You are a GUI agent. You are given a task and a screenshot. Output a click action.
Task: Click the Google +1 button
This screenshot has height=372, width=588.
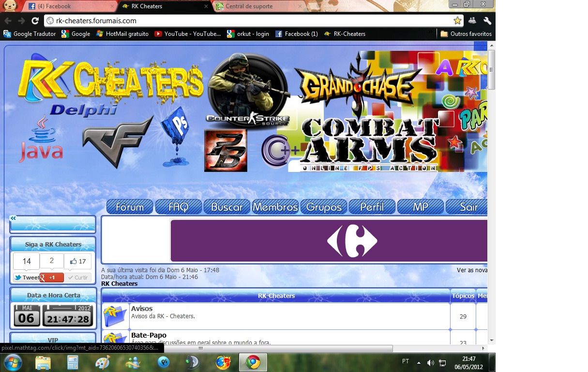click(x=52, y=278)
